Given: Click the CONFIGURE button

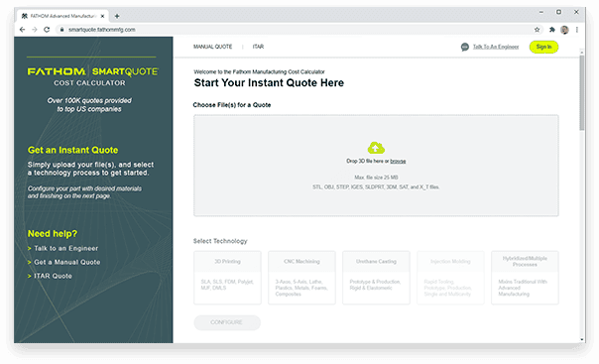Looking at the screenshot, I should (227, 322).
